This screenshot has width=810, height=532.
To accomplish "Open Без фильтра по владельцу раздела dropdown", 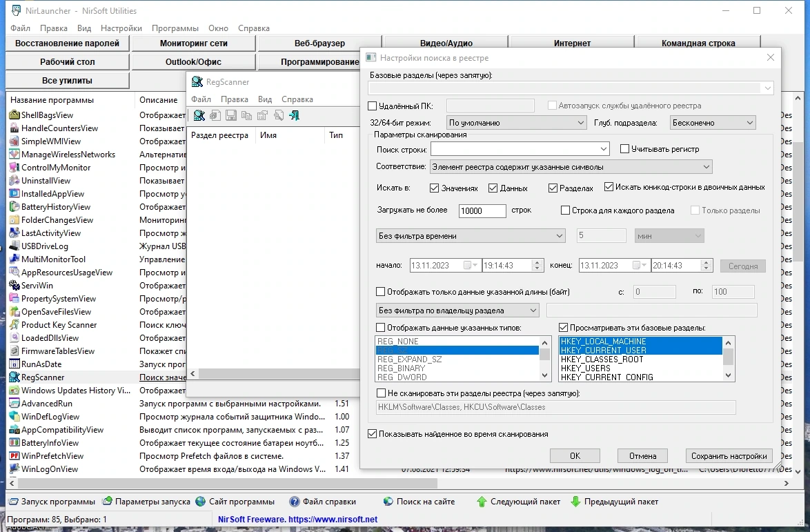I will coord(457,311).
